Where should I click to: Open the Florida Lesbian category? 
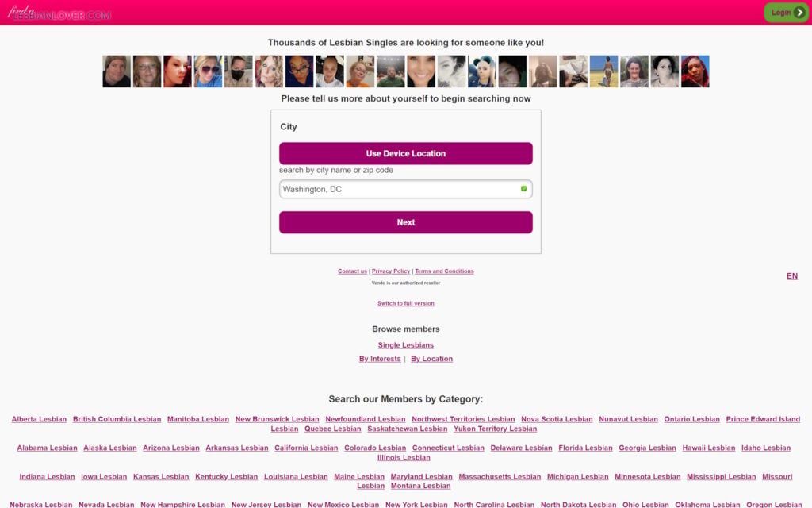tap(585, 448)
